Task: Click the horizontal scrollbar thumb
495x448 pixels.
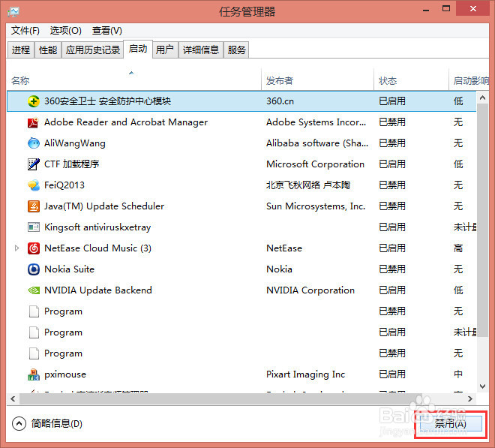Action: tap(221, 399)
